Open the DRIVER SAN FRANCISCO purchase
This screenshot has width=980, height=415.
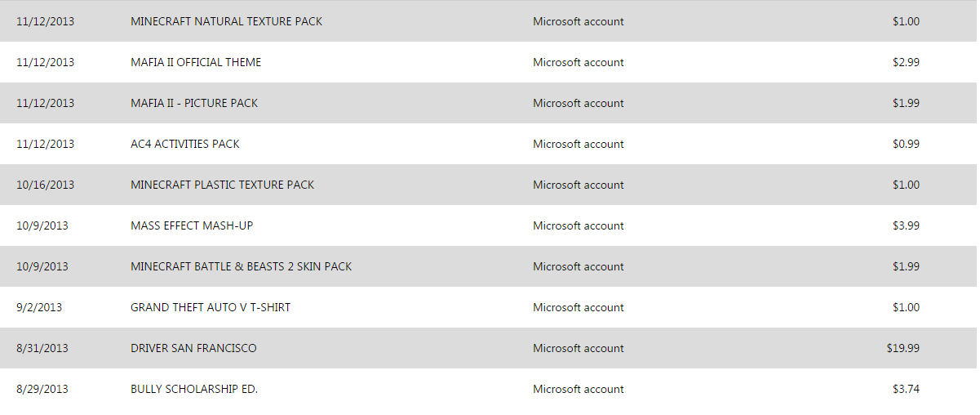[193, 348]
